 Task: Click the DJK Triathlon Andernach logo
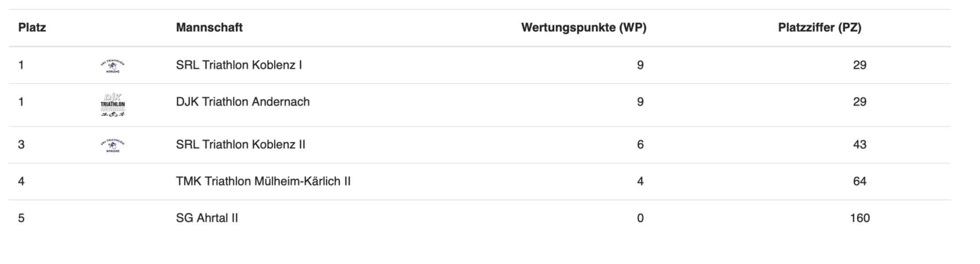click(113, 105)
